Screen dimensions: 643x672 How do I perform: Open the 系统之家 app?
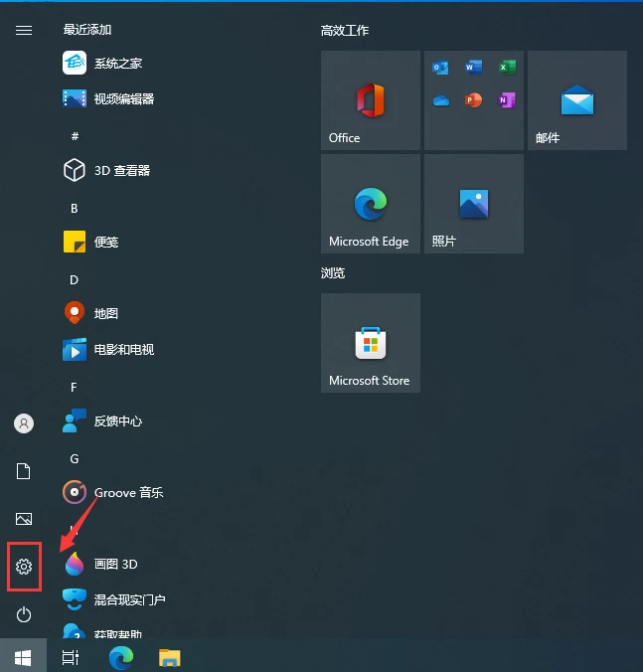click(x=102, y=63)
